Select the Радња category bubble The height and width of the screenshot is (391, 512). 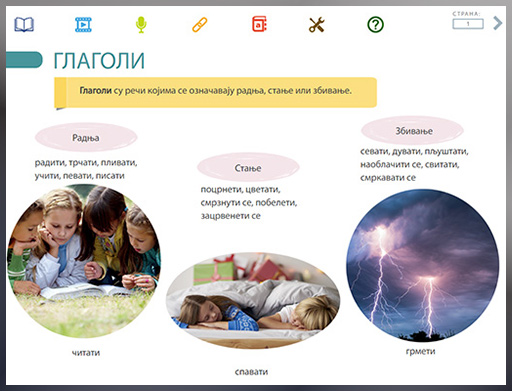86,137
